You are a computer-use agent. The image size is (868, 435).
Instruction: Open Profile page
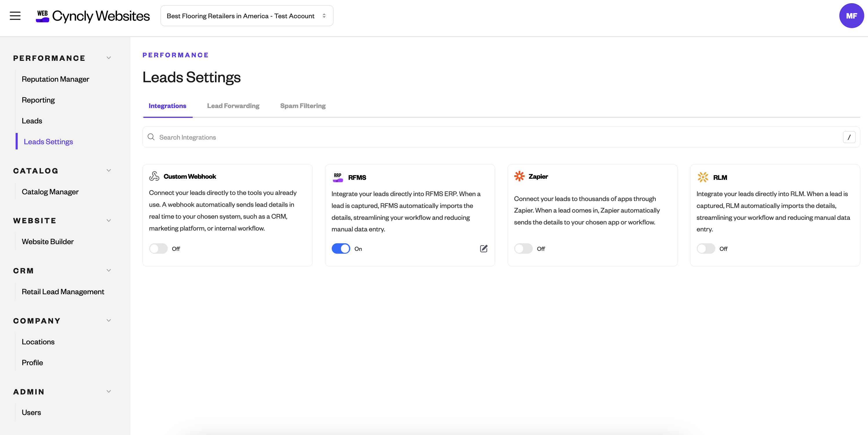click(32, 363)
